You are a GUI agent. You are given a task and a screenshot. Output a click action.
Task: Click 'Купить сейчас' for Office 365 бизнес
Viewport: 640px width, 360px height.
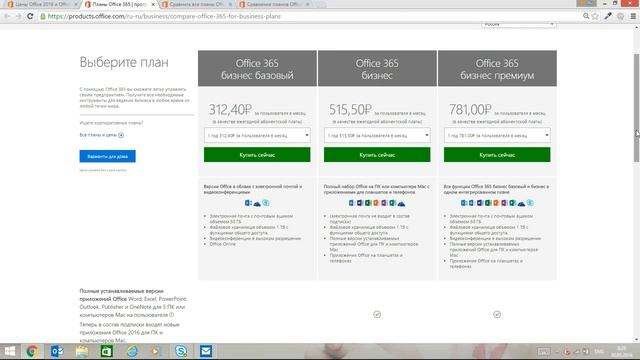(377, 155)
